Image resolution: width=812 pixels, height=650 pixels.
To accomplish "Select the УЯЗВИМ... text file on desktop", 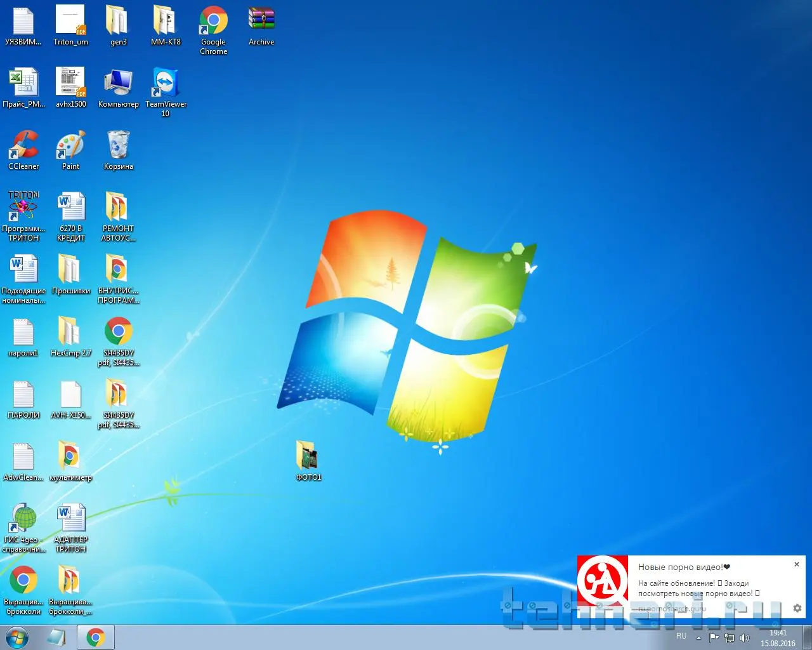I will click(x=23, y=27).
